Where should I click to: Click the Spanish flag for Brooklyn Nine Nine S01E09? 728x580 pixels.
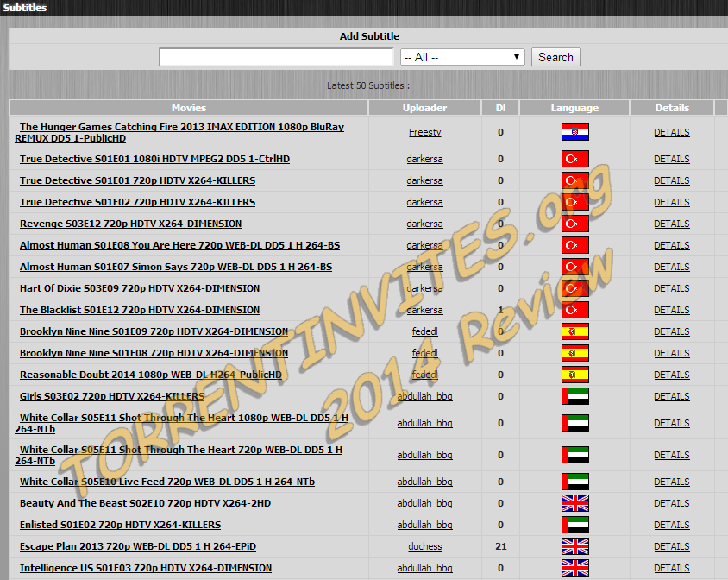[574, 331]
